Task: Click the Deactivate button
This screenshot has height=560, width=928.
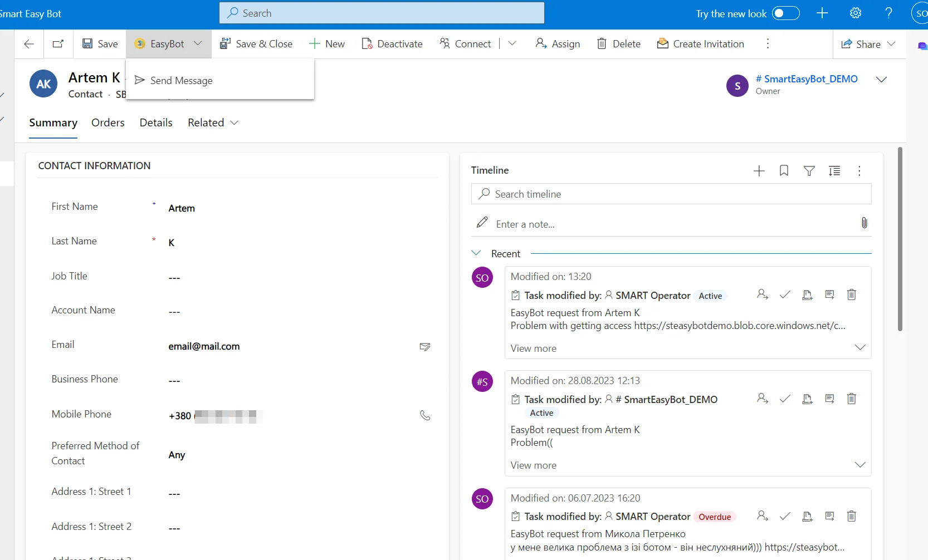Action: (x=392, y=44)
